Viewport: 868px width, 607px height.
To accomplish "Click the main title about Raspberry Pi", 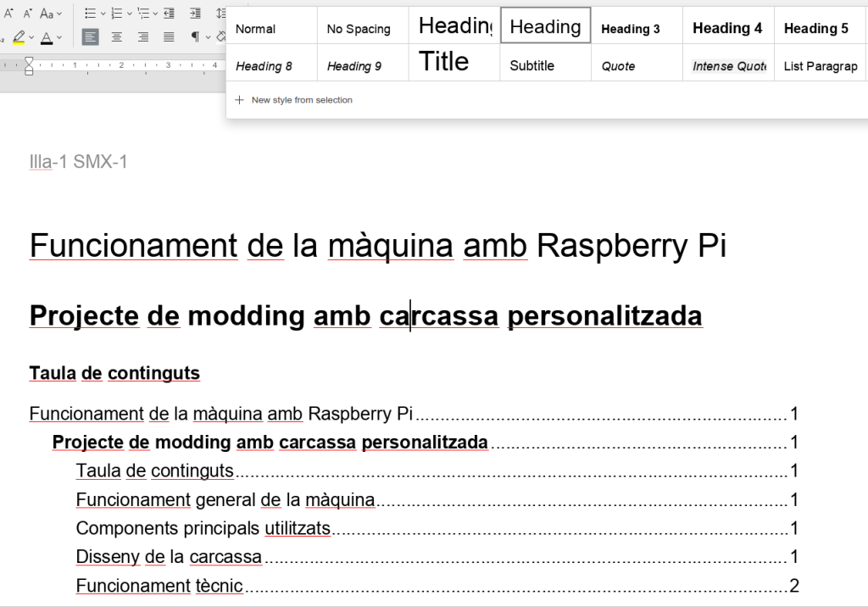I will click(377, 245).
